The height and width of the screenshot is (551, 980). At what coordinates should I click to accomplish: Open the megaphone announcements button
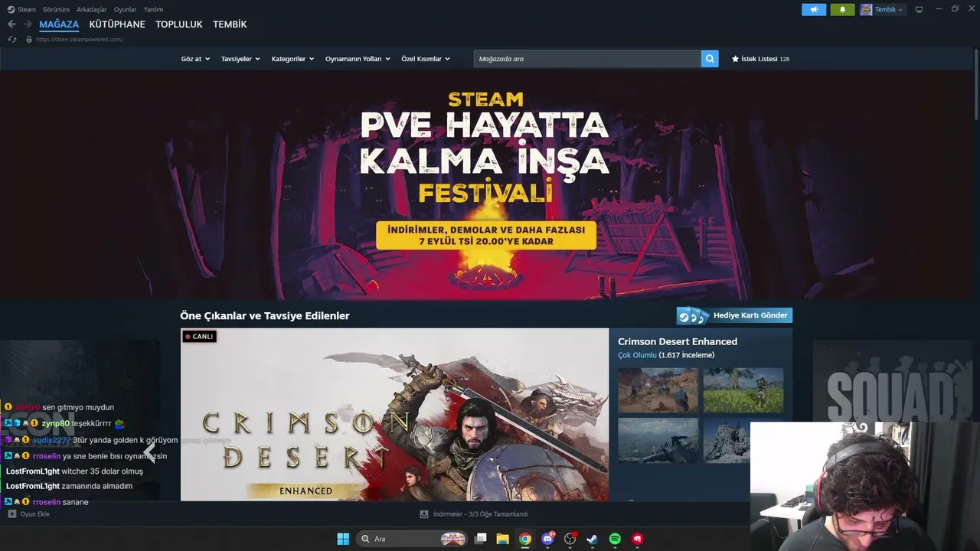point(814,10)
